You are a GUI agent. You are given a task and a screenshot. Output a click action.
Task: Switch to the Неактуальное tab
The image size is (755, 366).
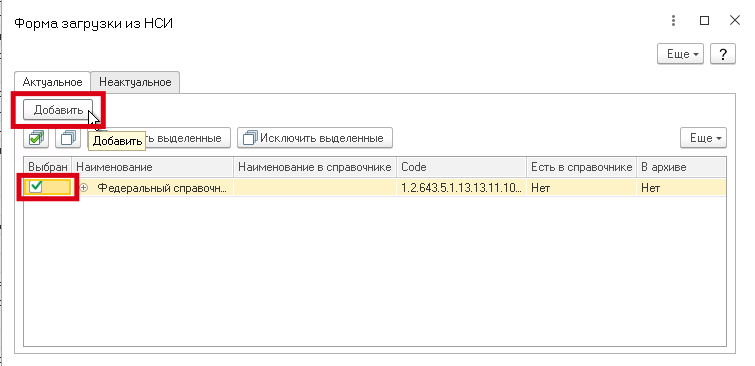tap(135, 82)
